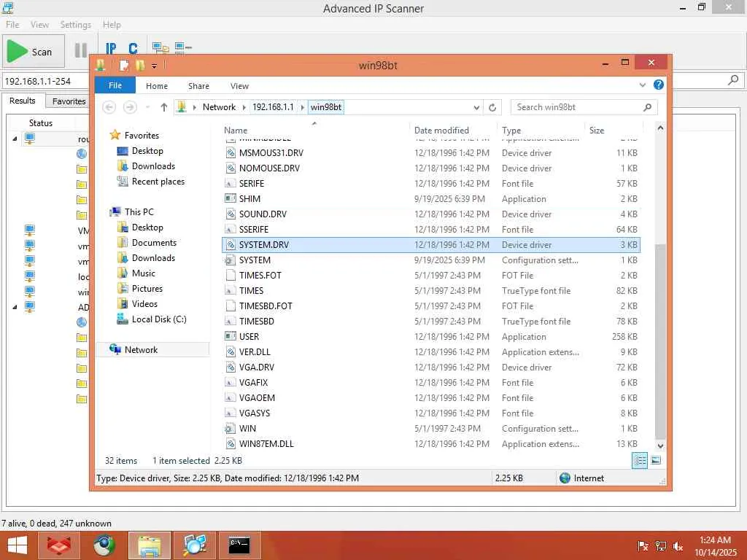
Task: Open the View ribbon tab in Explorer
Action: tap(239, 86)
